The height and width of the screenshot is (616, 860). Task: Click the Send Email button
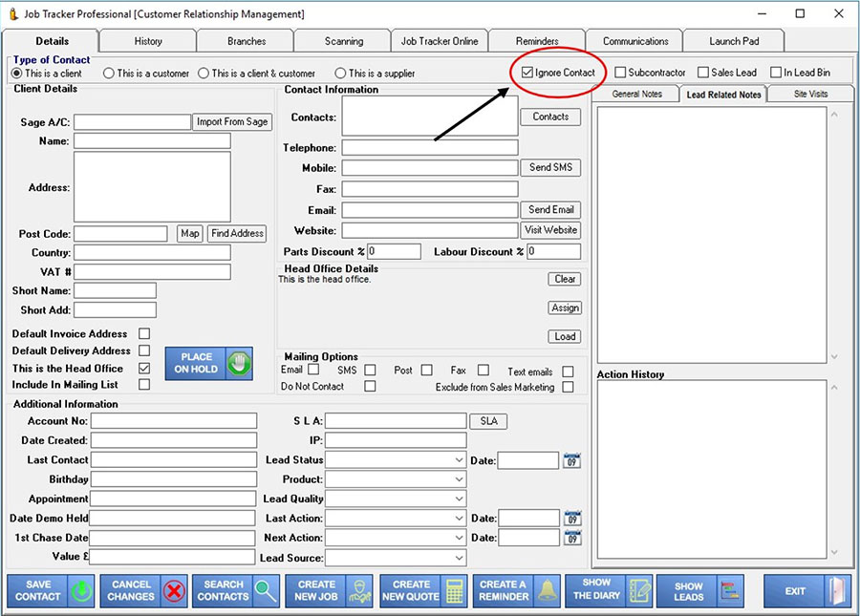pyautogui.click(x=550, y=210)
